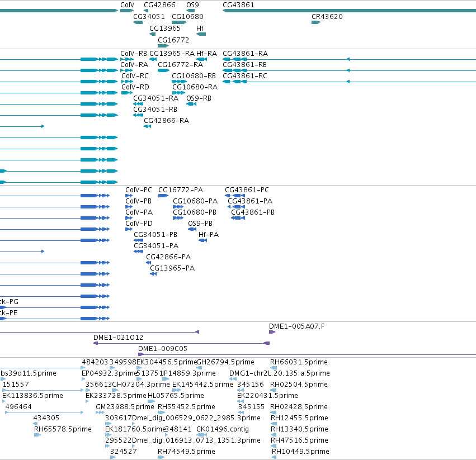The height and width of the screenshot is (460, 476).
Task: Select the RH74549.5prime EST label
Action: coord(186,452)
